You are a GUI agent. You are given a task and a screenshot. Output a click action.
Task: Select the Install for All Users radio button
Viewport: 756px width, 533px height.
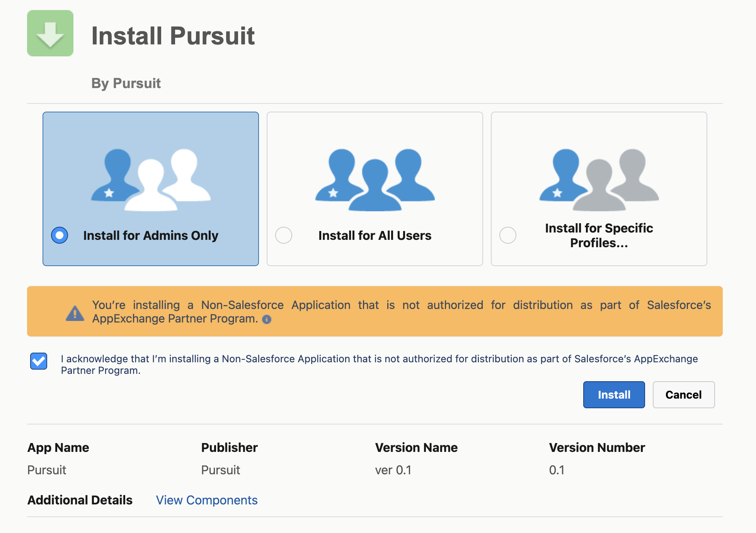pos(284,235)
